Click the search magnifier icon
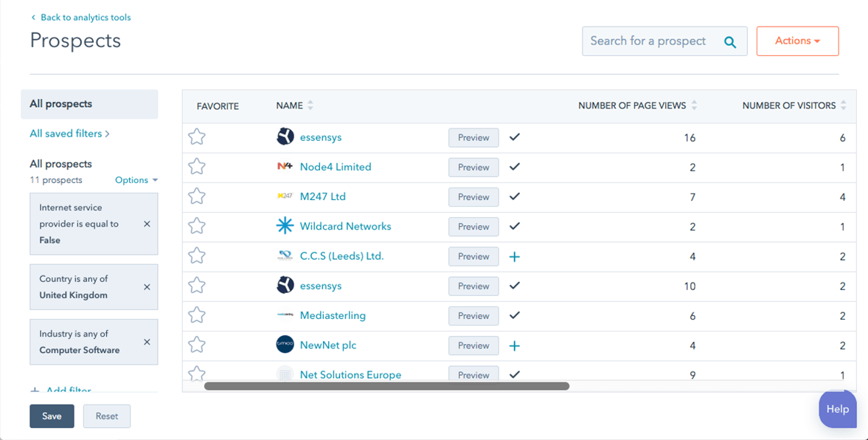Image resolution: width=868 pixels, height=440 pixels. click(730, 41)
